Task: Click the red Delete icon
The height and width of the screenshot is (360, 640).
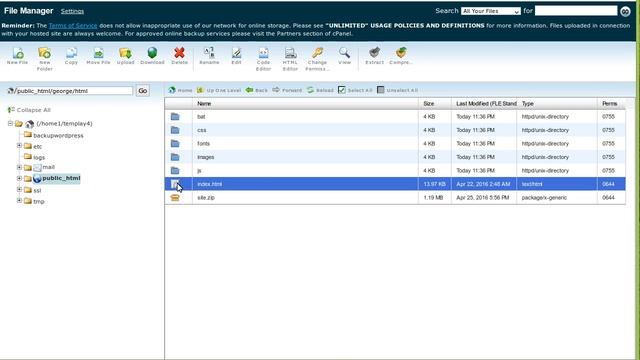Action: click(x=179, y=56)
